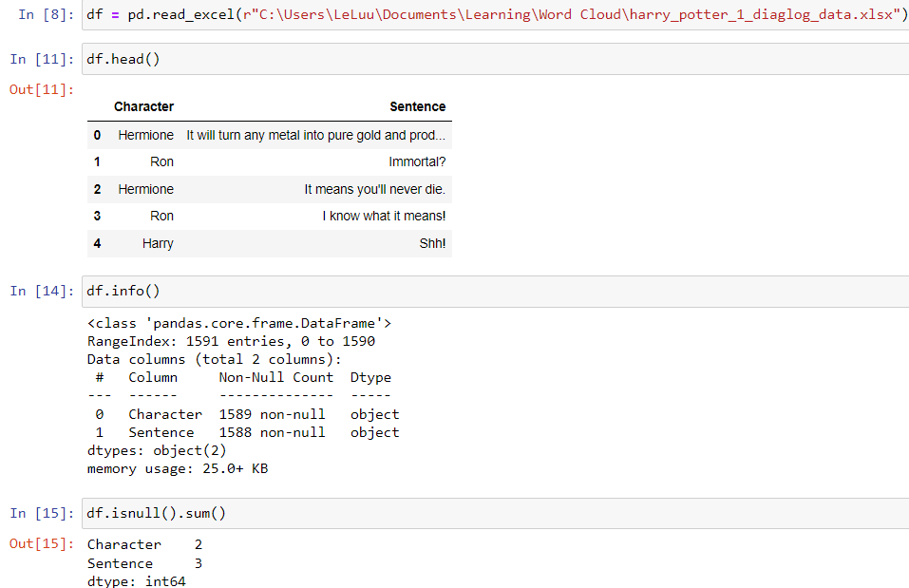This screenshot has height=588, width=909.
Task: Click the "Shh!" sentence cell
Action: (432, 243)
